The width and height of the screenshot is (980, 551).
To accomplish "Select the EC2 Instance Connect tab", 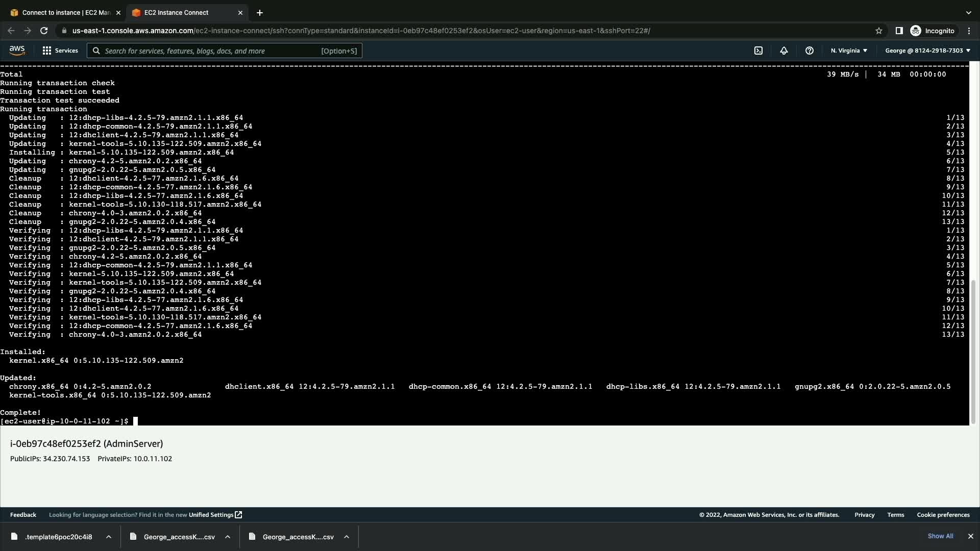I will click(176, 13).
